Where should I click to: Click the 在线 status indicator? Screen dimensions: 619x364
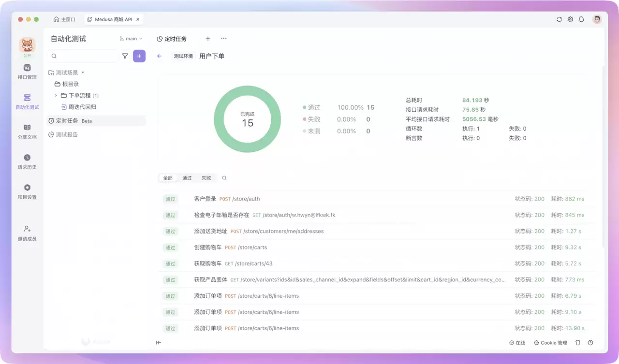(517, 343)
